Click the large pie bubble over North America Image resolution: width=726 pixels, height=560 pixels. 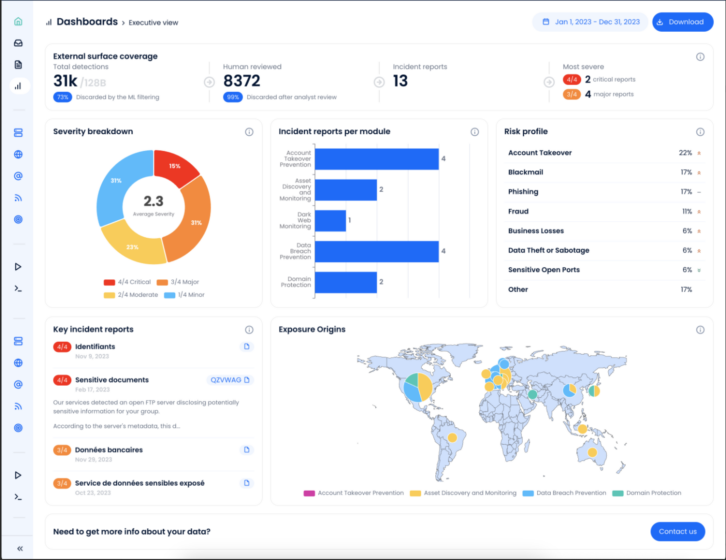tap(418, 387)
